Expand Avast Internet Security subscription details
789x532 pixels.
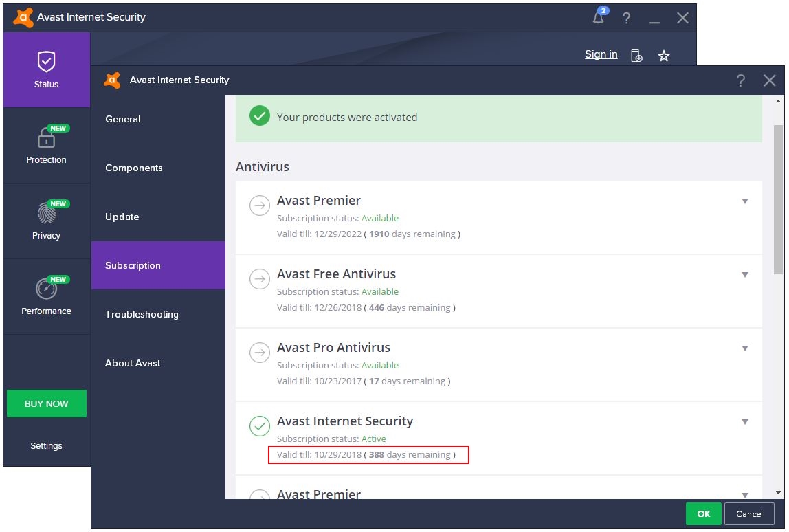pos(745,422)
